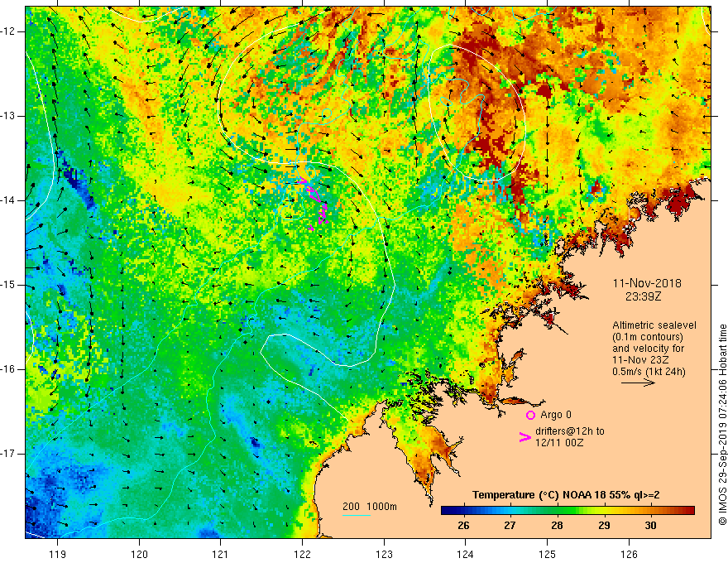The width and height of the screenshot is (728, 563).
Task: Click the '0.5m/s (1kt 24h)' text
Action: [x=649, y=372]
